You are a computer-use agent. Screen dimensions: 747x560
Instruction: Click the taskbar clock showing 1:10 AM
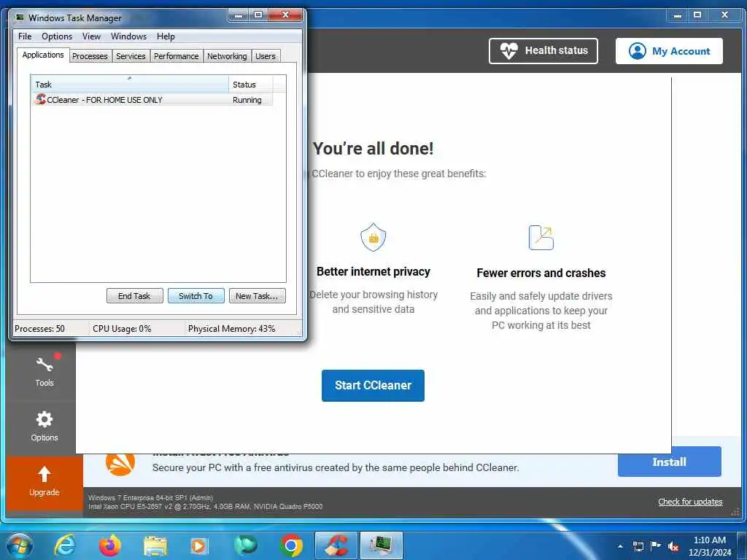(709, 546)
